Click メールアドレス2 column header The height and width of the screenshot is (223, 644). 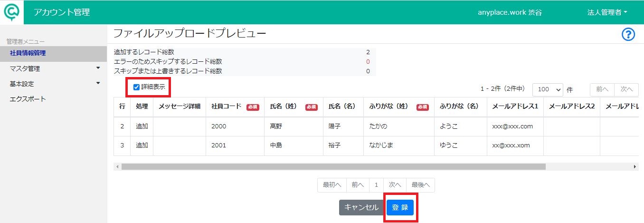[x=572, y=107]
